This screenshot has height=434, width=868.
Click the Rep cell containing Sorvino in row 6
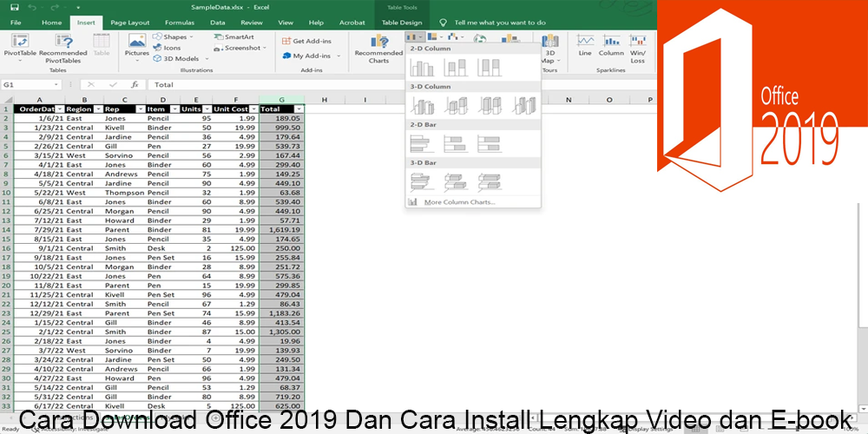click(124, 155)
